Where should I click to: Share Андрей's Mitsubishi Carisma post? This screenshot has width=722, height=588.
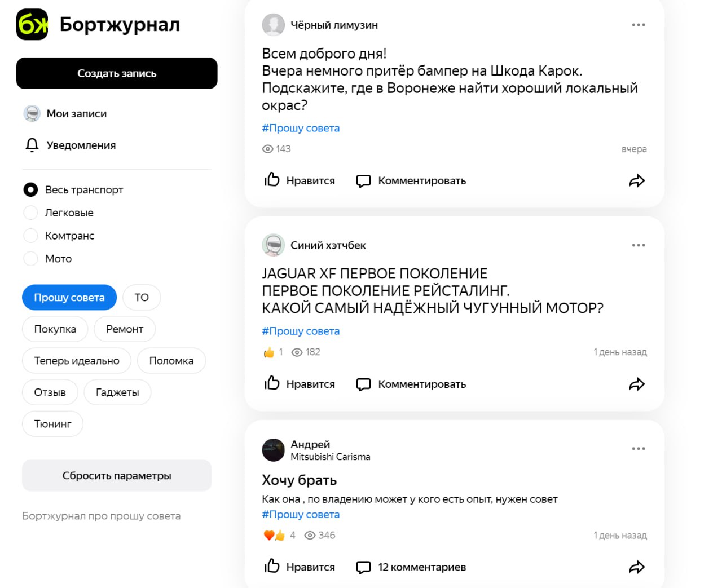coord(637,567)
